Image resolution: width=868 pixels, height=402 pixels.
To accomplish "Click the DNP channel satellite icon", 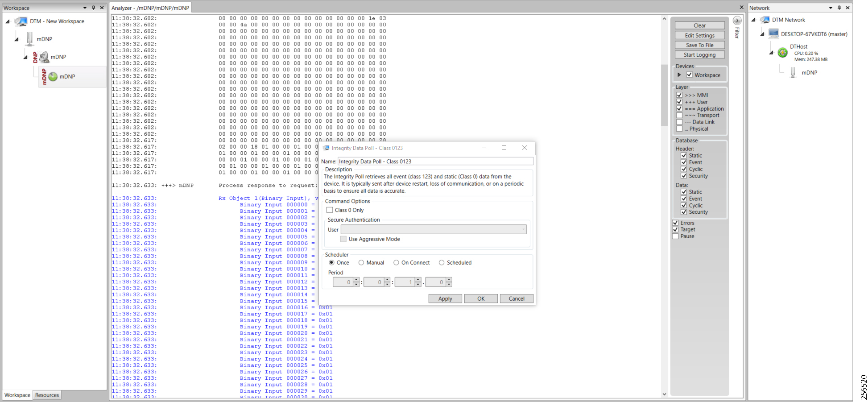I will coord(44,57).
